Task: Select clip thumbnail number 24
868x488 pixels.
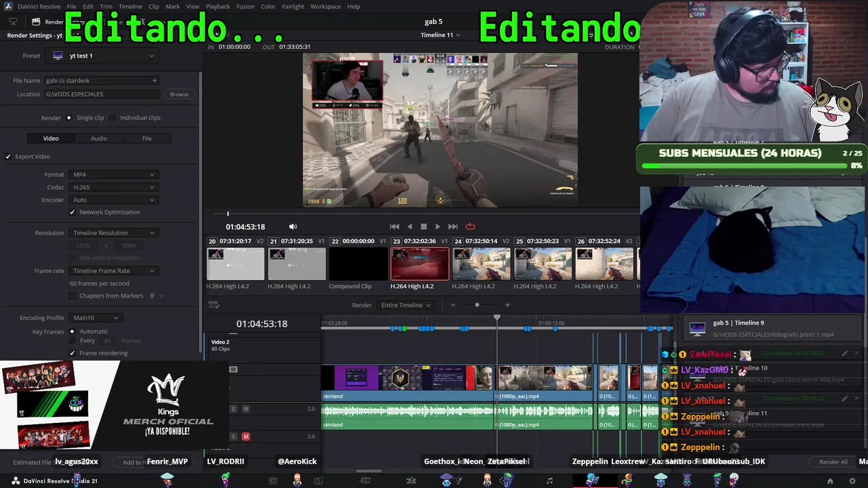Action: click(481, 264)
